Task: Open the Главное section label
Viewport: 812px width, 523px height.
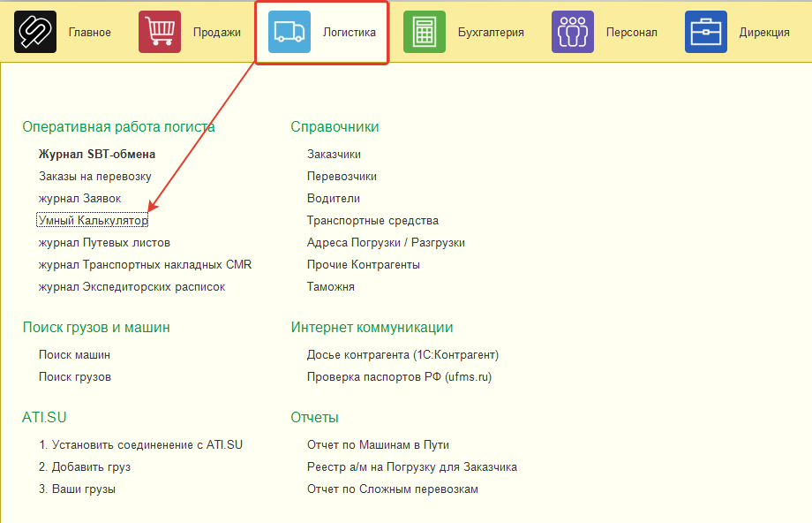Action: click(90, 32)
